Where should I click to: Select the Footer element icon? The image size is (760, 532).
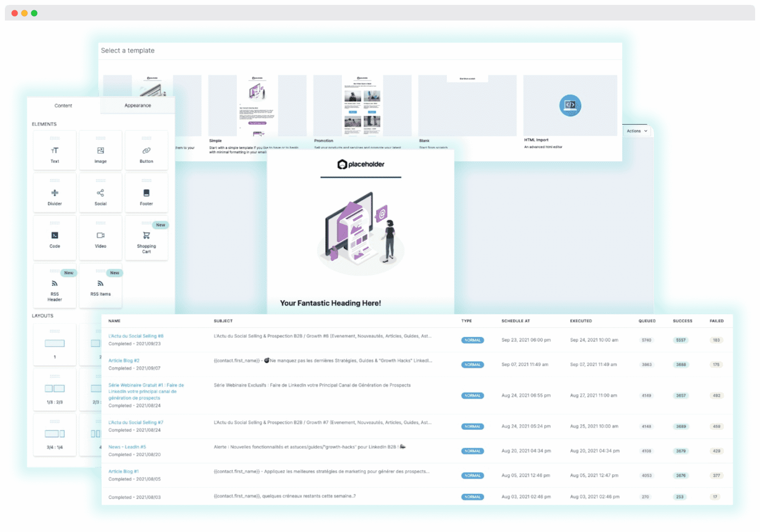(147, 193)
